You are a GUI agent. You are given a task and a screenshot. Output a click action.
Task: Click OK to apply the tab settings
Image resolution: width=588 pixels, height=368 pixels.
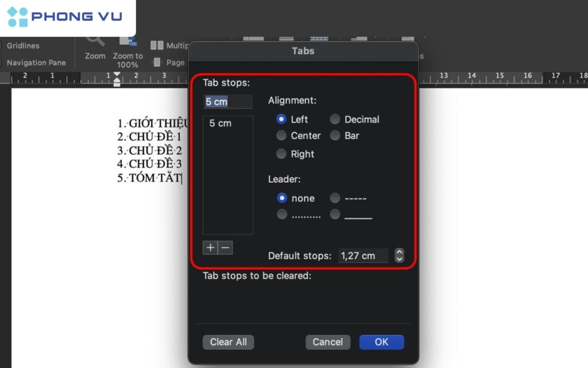pyautogui.click(x=381, y=342)
